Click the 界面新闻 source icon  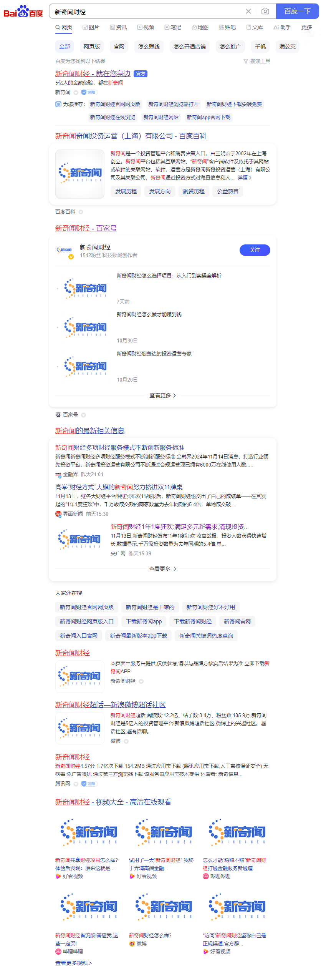pos(58,514)
